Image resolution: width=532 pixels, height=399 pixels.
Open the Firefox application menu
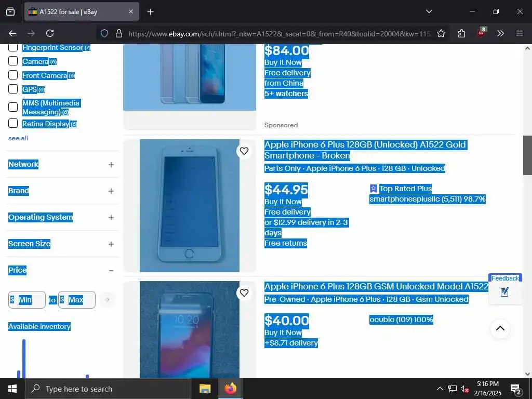[519, 33]
